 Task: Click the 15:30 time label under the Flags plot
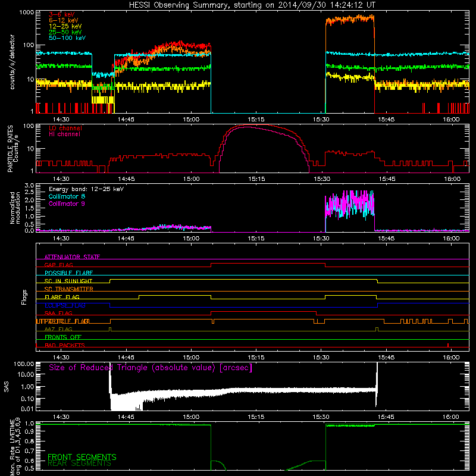click(321, 358)
